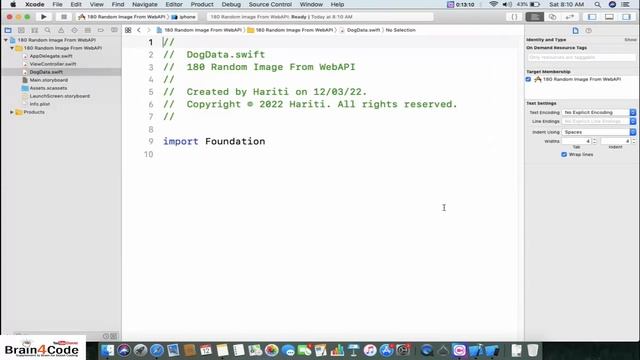Select ViewController.swift in the navigator

pos(53,64)
